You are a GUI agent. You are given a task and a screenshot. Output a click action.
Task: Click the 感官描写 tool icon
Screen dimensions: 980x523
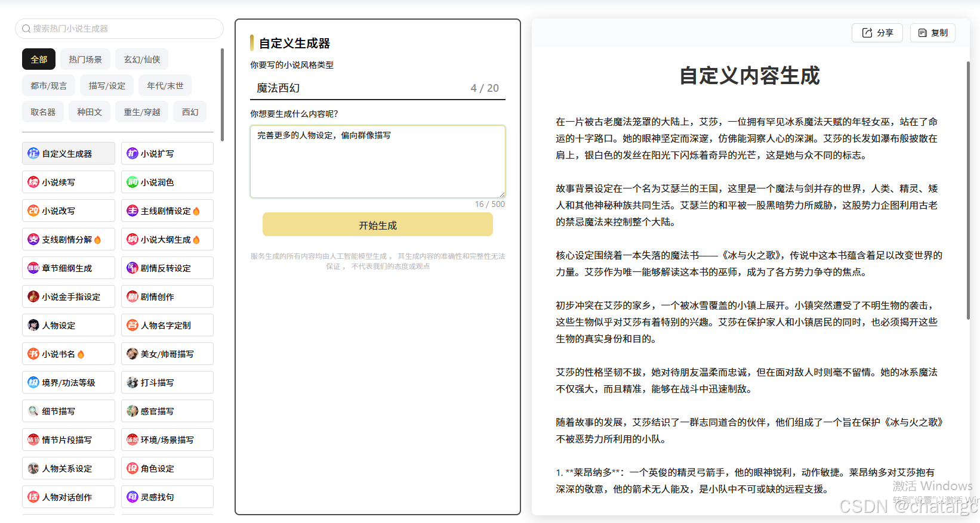[132, 411]
